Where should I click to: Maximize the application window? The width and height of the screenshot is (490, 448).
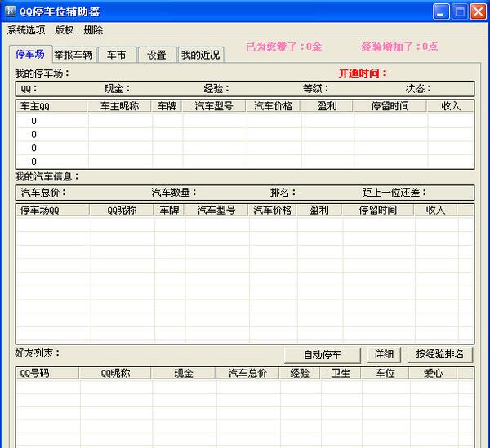tap(460, 11)
